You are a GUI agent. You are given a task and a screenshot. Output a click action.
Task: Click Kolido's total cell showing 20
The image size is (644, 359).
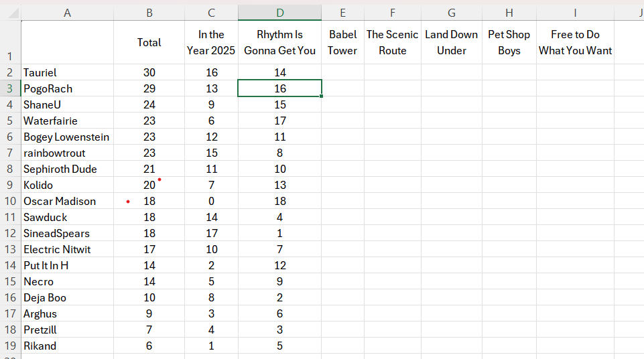click(x=149, y=185)
